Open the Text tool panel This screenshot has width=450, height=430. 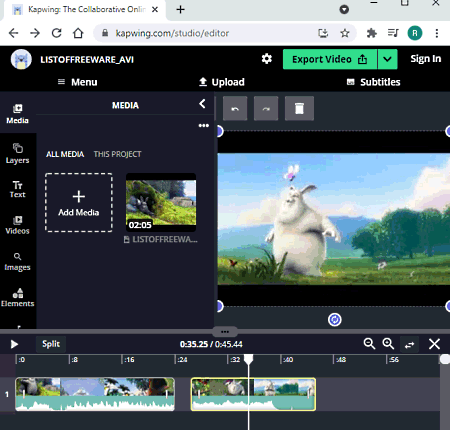tap(17, 189)
